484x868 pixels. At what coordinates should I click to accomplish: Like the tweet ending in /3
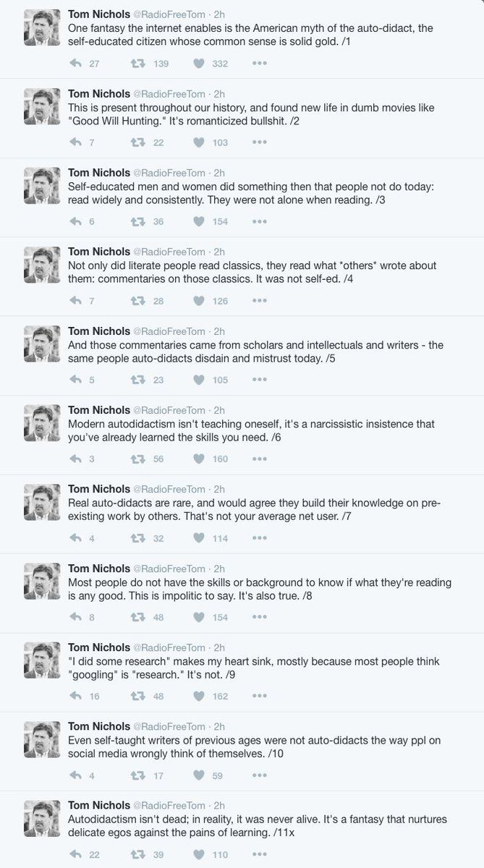199,221
